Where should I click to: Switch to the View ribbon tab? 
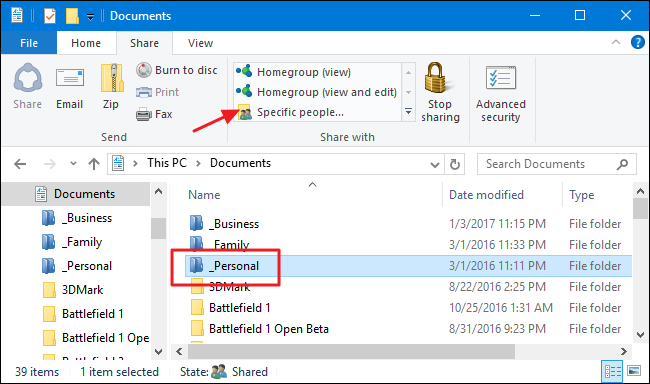point(200,43)
